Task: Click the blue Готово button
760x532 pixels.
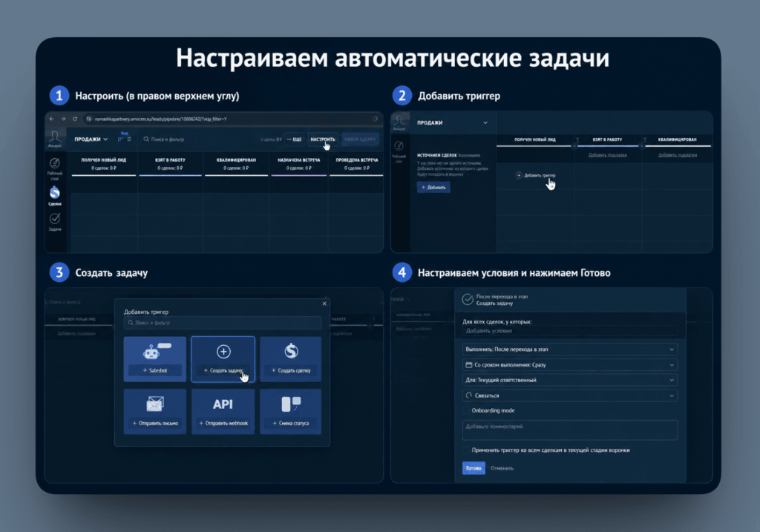Action: click(474, 468)
